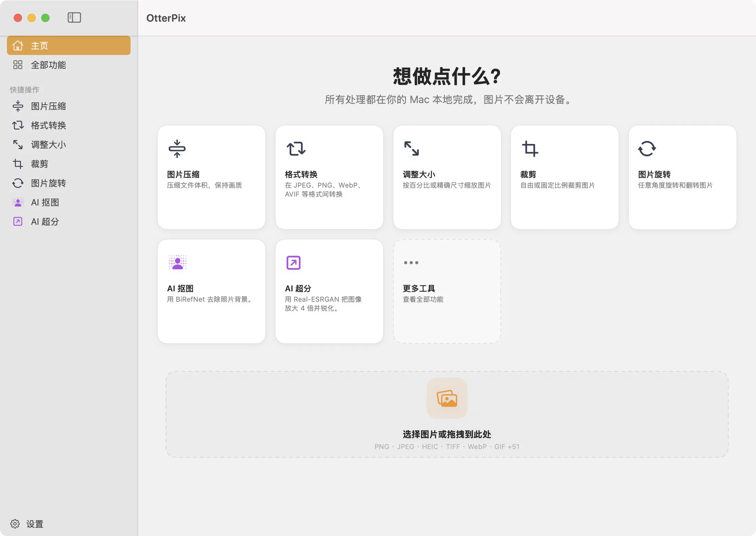The image size is (756, 536).
Task: Click the supported formats line PNG · JPEG · HEIC
Action: tap(447, 447)
